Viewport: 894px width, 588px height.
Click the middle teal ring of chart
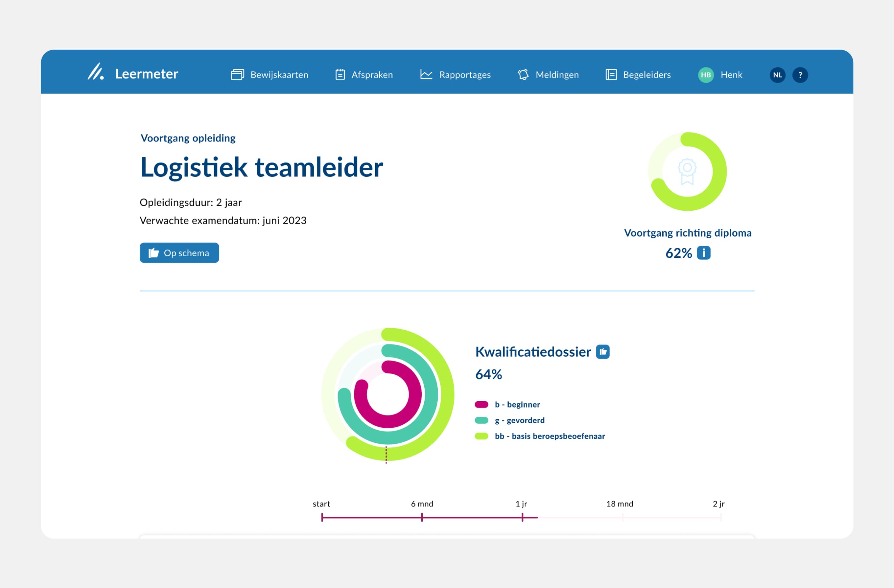[x=431, y=394]
